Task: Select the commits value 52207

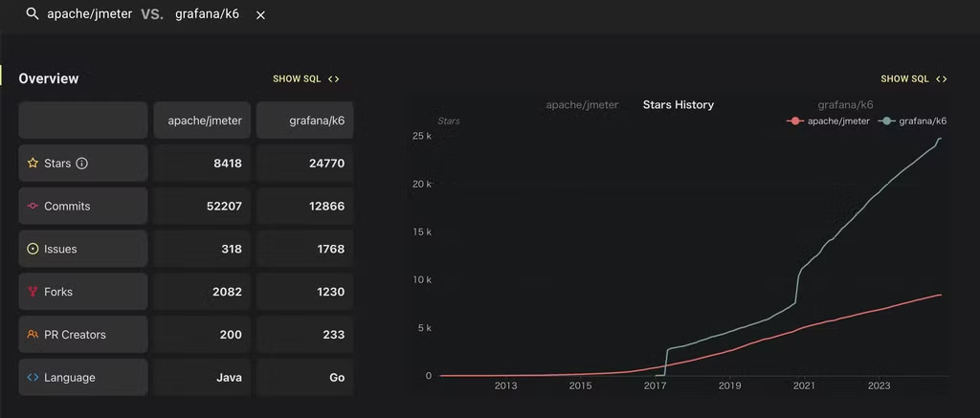Action: pyautogui.click(x=224, y=207)
